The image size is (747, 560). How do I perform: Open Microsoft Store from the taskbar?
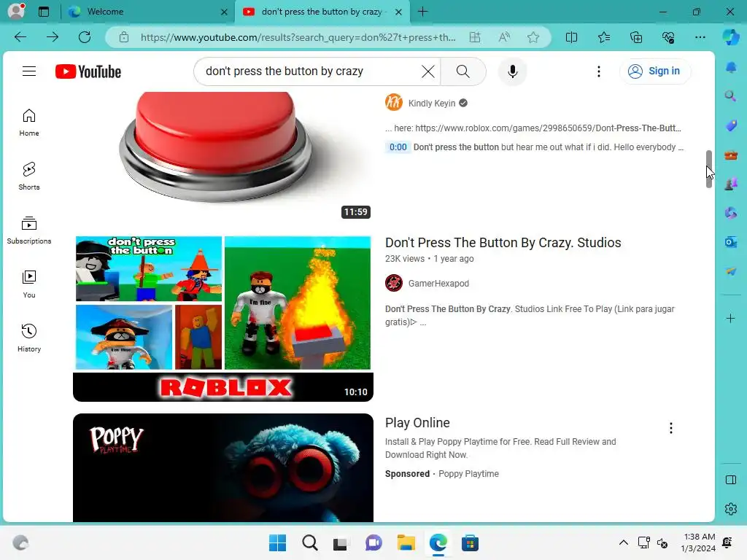(470, 542)
